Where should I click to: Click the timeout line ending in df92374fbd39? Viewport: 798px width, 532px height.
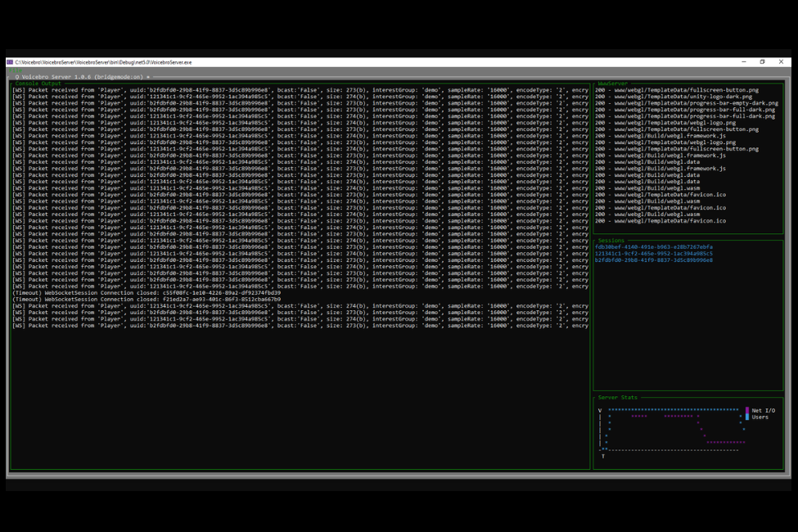coord(147,293)
